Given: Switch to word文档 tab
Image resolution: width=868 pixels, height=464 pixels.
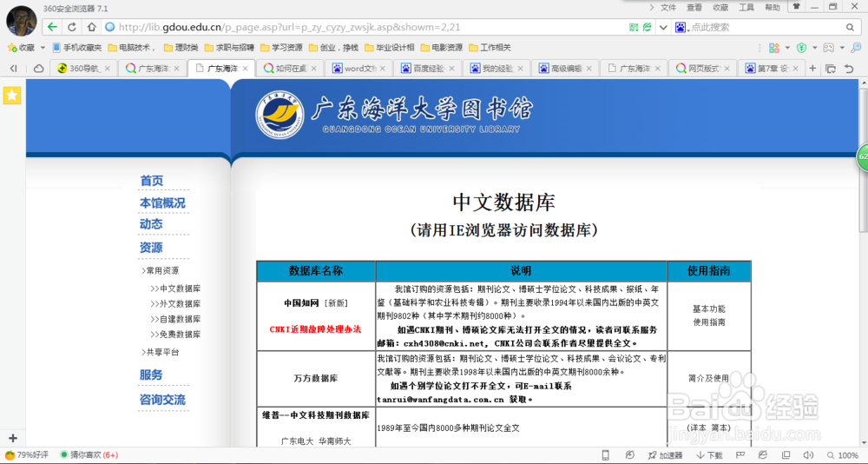Looking at the screenshot, I should [x=358, y=68].
